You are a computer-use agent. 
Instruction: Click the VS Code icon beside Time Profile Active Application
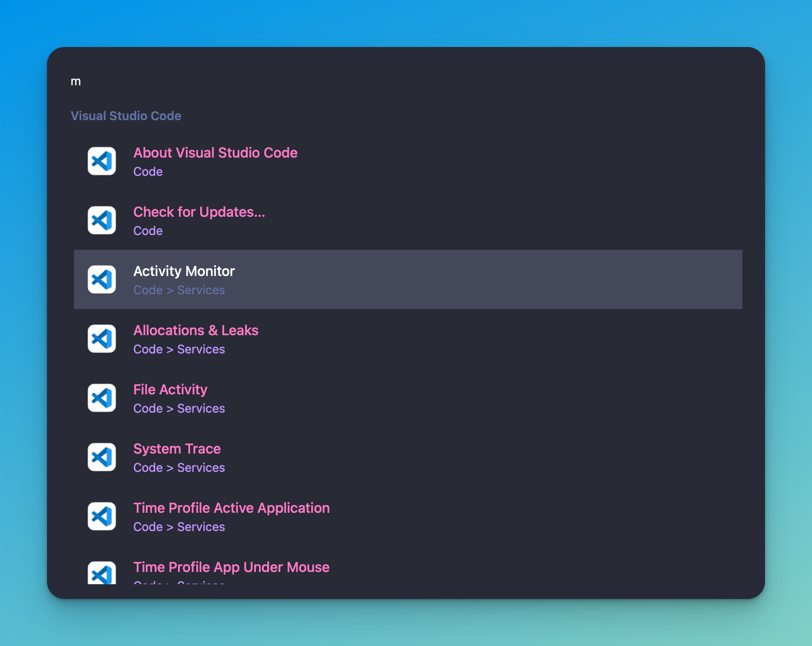(102, 516)
